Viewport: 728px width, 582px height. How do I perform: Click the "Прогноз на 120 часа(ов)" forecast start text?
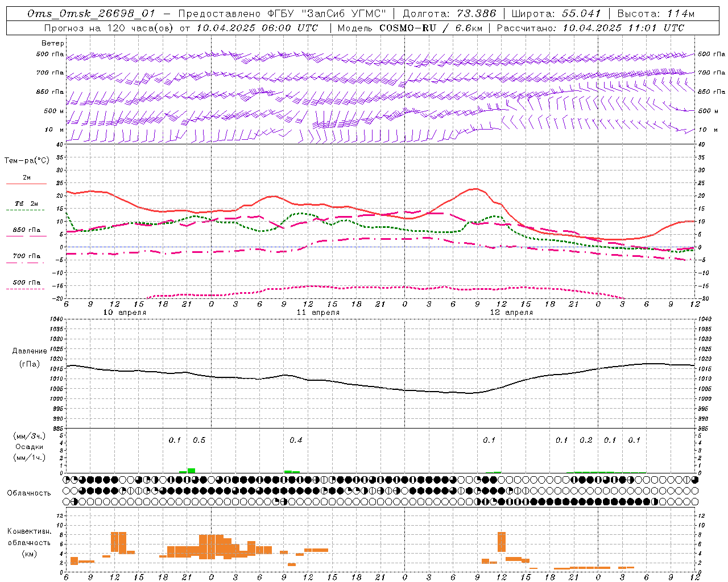pyautogui.click(x=109, y=28)
